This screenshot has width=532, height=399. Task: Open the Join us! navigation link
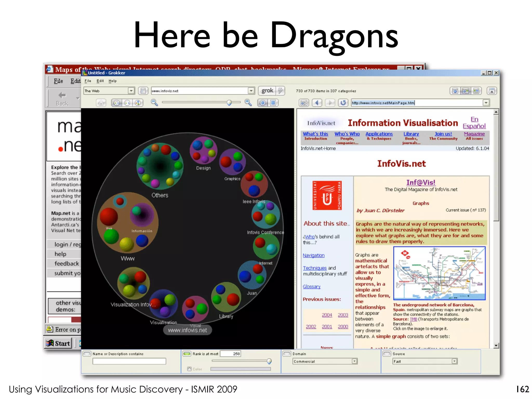[x=443, y=134]
